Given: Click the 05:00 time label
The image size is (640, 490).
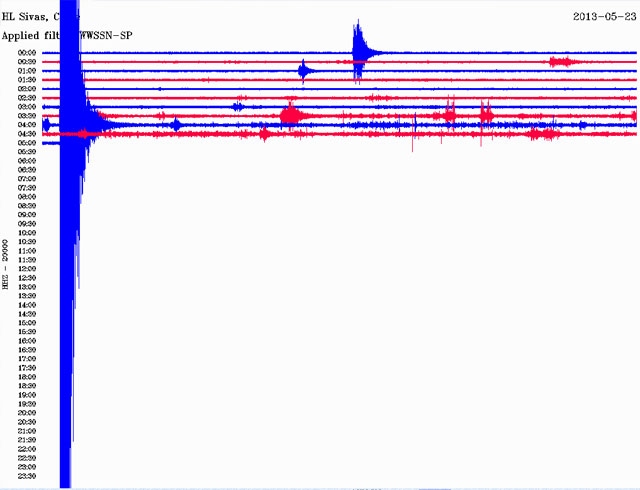Looking at the screenshot, I should pyautogui.click(x=27, y=143).
